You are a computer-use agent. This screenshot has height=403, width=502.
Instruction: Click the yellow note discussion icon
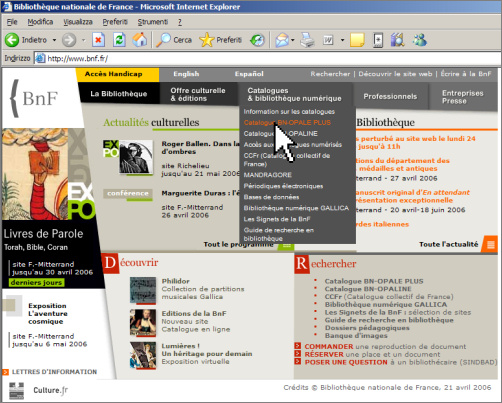click(357, 40)
